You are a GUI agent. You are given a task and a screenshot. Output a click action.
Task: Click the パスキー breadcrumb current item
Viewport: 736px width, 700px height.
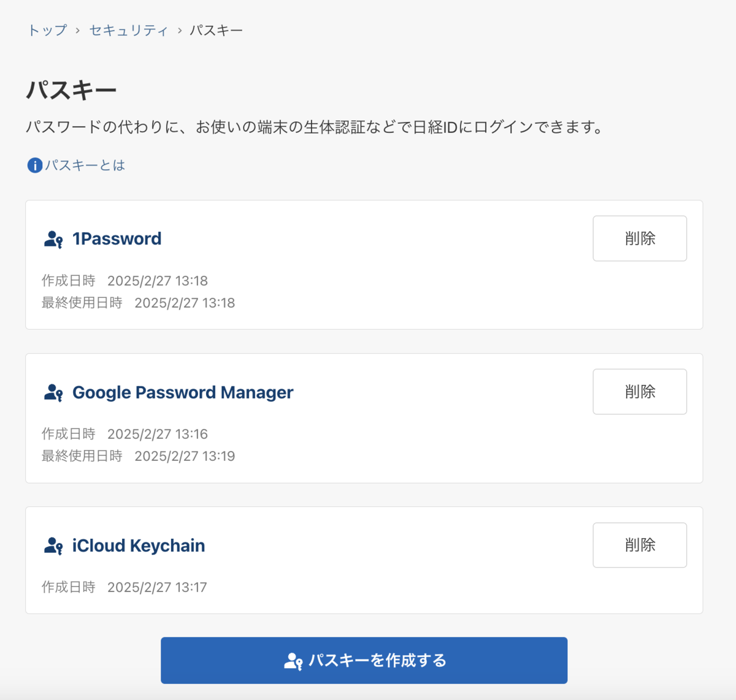point(216,30)
